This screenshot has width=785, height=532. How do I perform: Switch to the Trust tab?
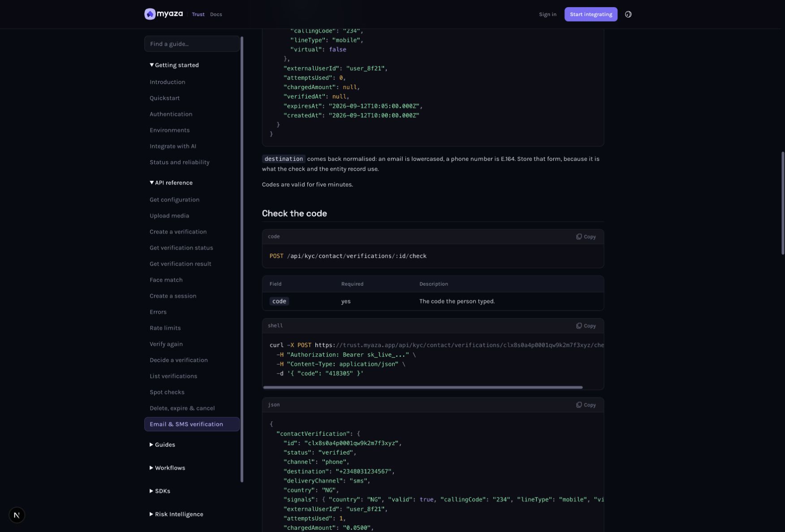198,14
